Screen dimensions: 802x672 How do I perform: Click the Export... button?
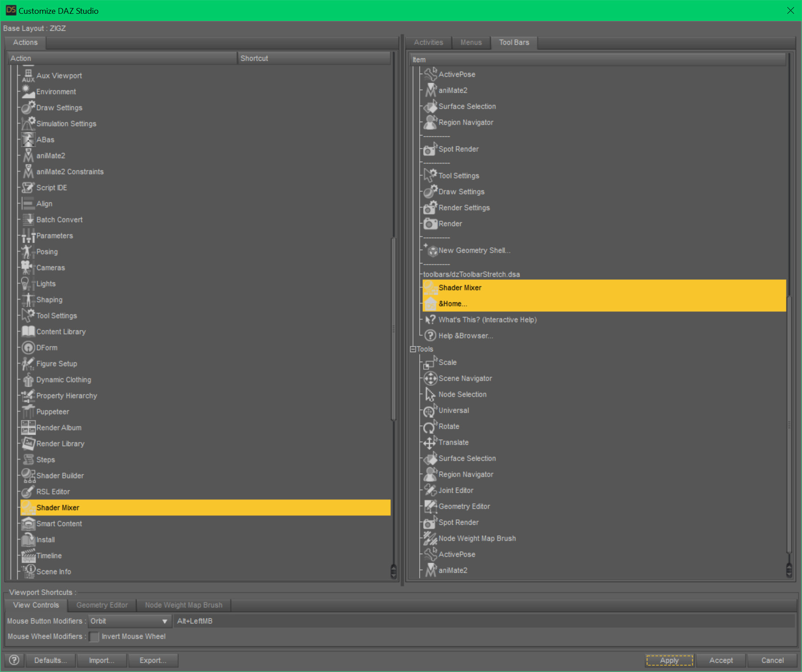coord(153,660)
